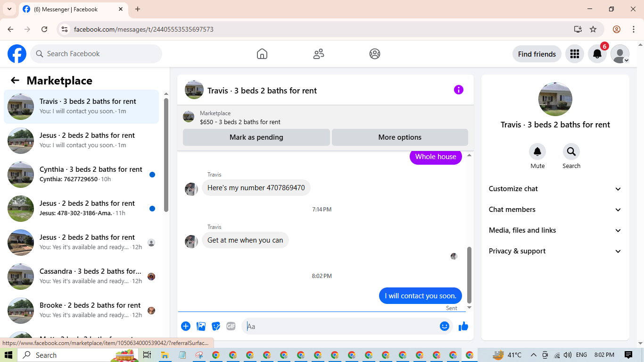Send a thumbs-up like

click(463, 326)
